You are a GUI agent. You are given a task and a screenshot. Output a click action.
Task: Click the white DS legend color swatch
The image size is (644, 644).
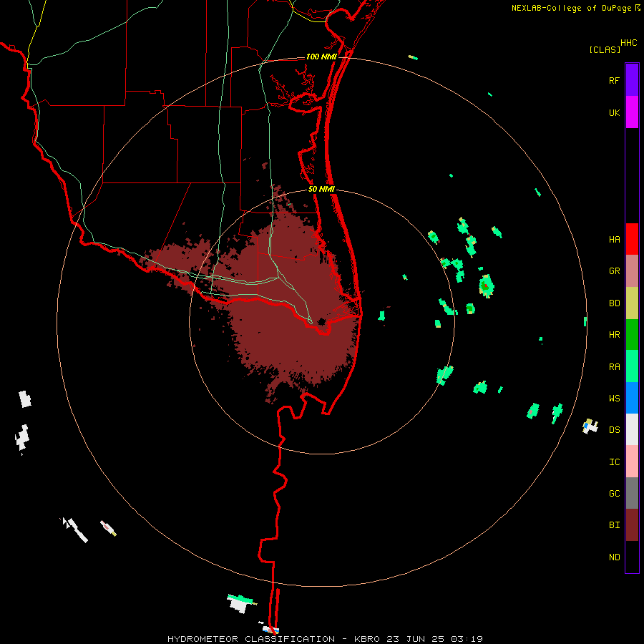pyautogui.click(x=632, y=429)
